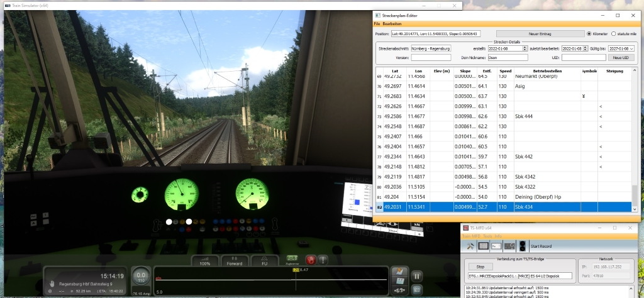
Task: Select the row 'Deining (Oberpf) Hp'
Action: click(504, 197)
